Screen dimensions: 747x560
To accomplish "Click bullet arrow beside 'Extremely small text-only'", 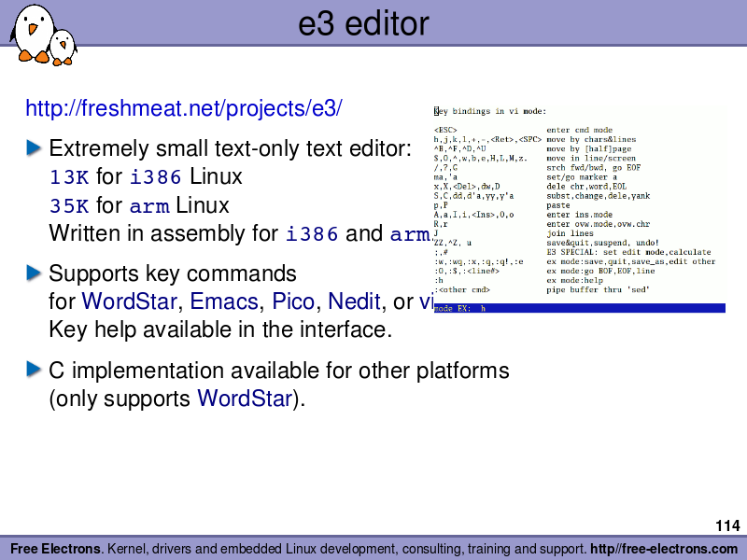I will 34,147.
